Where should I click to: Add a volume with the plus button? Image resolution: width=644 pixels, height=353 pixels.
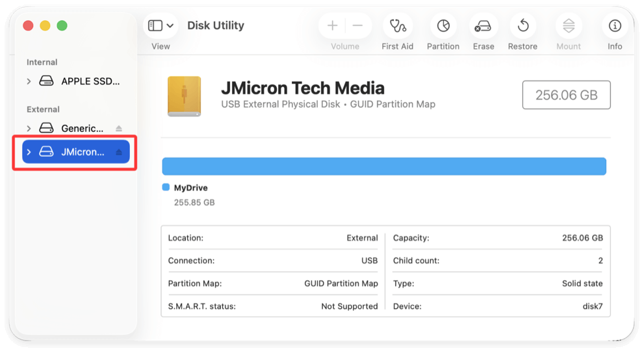pyautogui.click(x=332, y=25)
